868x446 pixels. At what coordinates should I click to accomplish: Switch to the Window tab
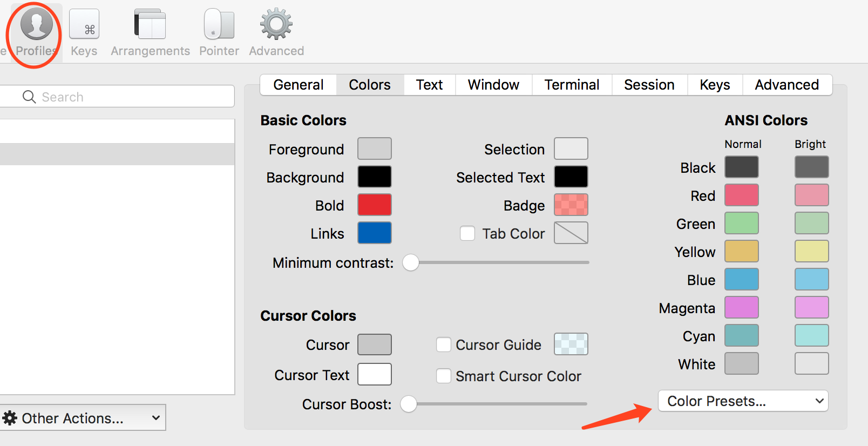pos(493,85)
